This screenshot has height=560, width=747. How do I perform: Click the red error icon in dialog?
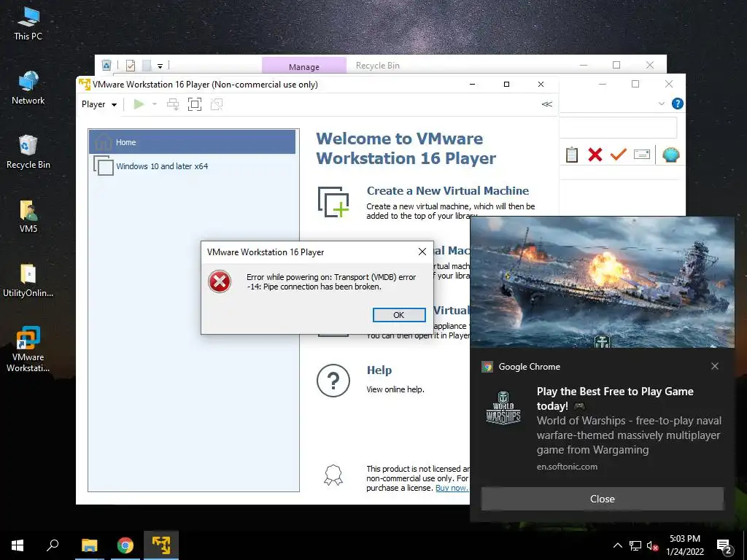tap(220, 281)
